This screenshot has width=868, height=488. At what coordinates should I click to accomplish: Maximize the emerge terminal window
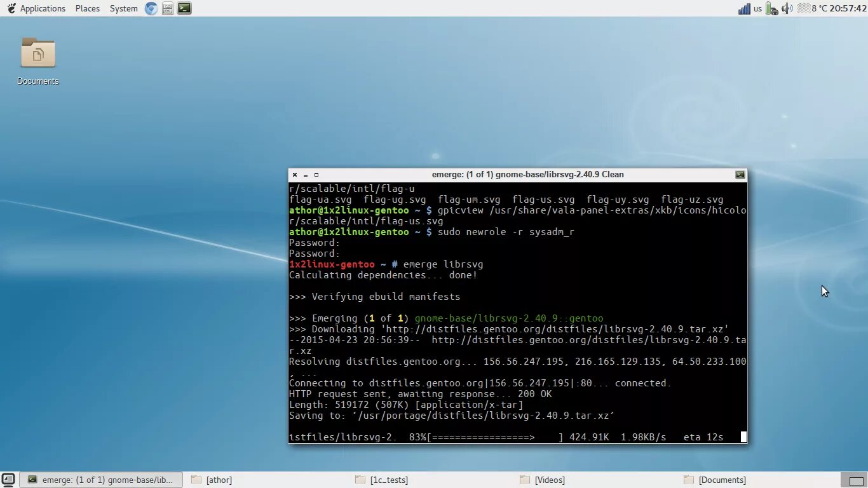click(316, 175)
